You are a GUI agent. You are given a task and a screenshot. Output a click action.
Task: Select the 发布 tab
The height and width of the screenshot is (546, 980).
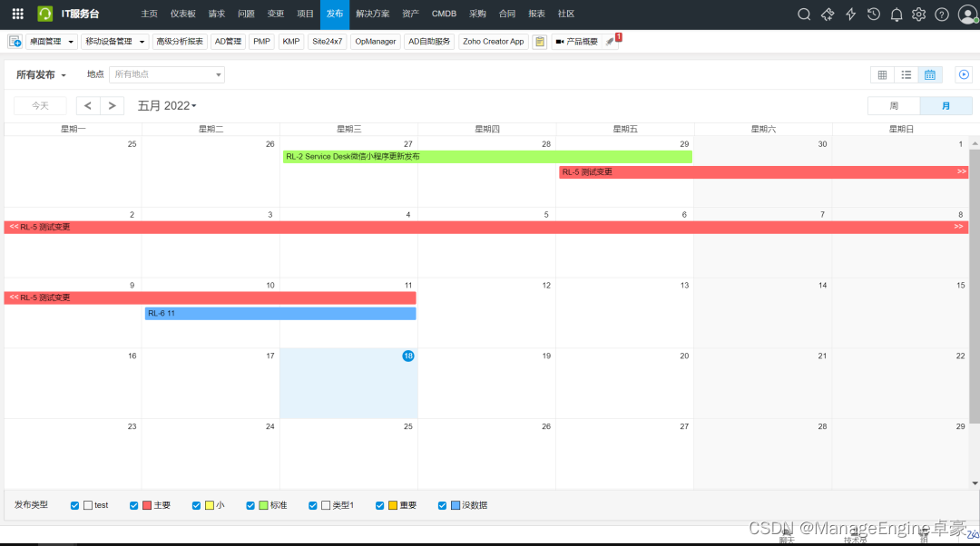pos(334,14)
